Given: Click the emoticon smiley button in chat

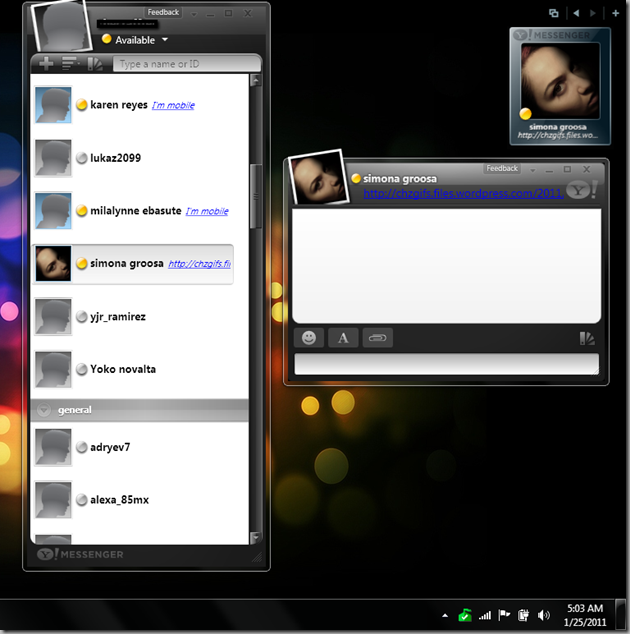Looking at the screenshot, I should [309, 338].
